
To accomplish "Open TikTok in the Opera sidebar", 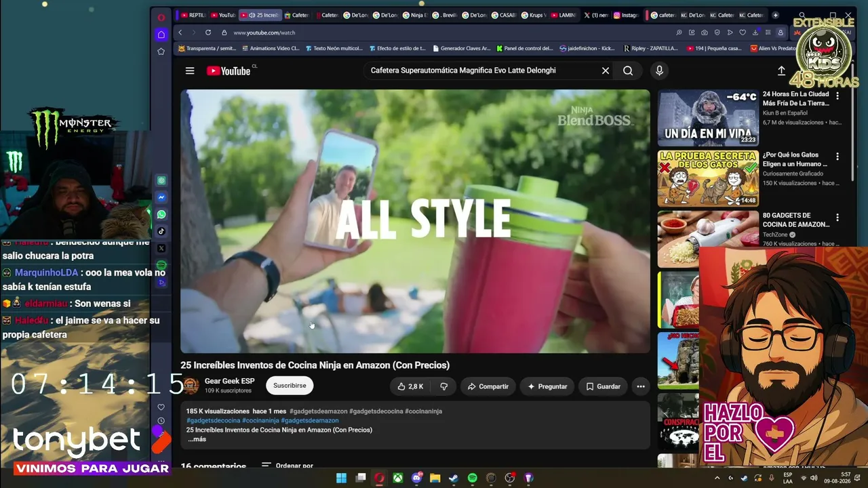I will (x=161, y=231).
